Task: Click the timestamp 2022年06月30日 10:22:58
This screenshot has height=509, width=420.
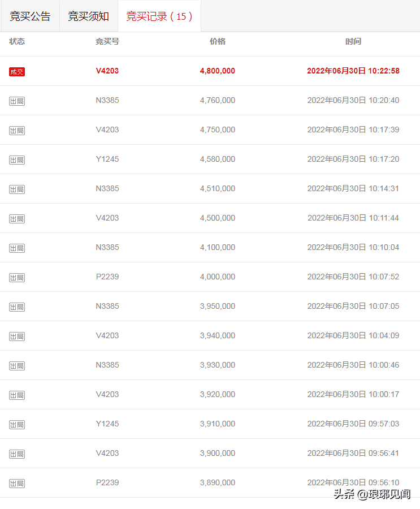Action: tap(353, 71)
